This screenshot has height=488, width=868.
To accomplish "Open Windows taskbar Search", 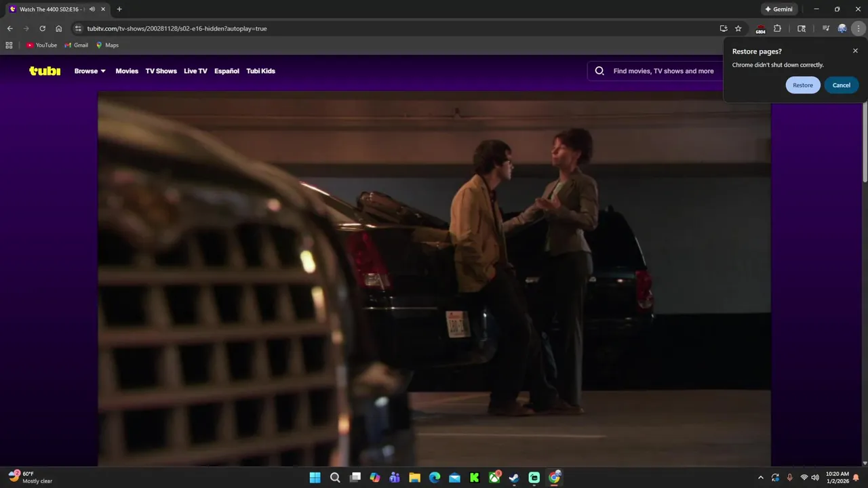I will (x=335, y=478).
